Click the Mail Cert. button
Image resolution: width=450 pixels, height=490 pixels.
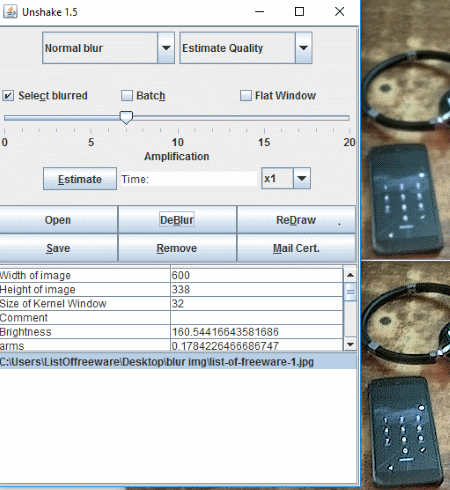[296, 248]
